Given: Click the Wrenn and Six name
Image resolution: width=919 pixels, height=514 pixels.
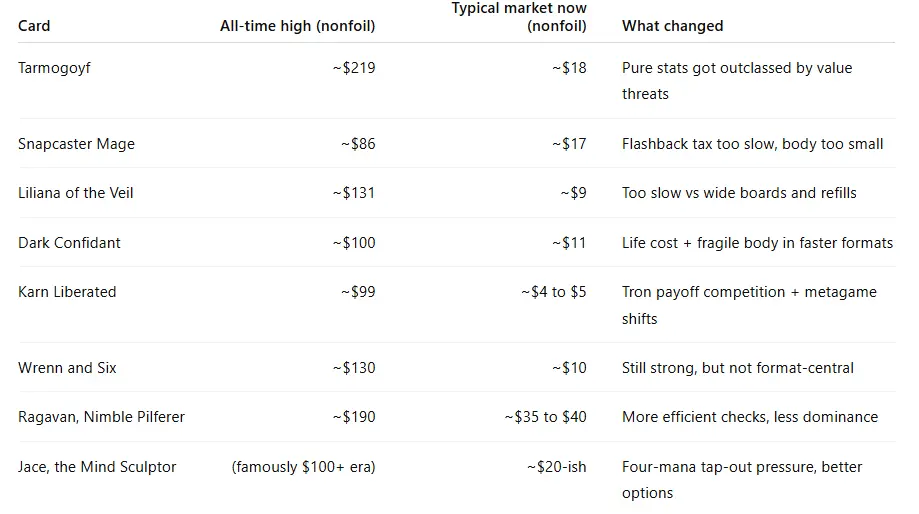Looking at the screenshot, I should tap(67, 368).
